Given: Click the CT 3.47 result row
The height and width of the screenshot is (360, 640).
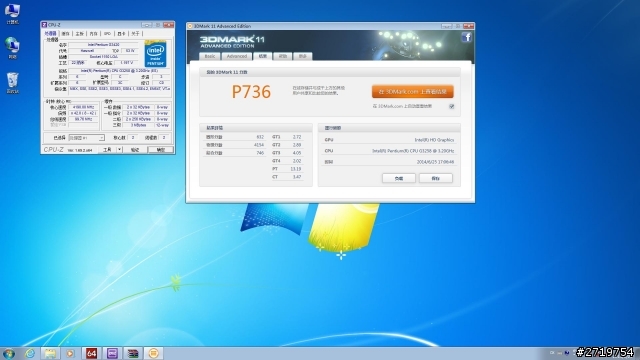Looking at the screenshot, I should pyautogui.click(x=287, y=177).
